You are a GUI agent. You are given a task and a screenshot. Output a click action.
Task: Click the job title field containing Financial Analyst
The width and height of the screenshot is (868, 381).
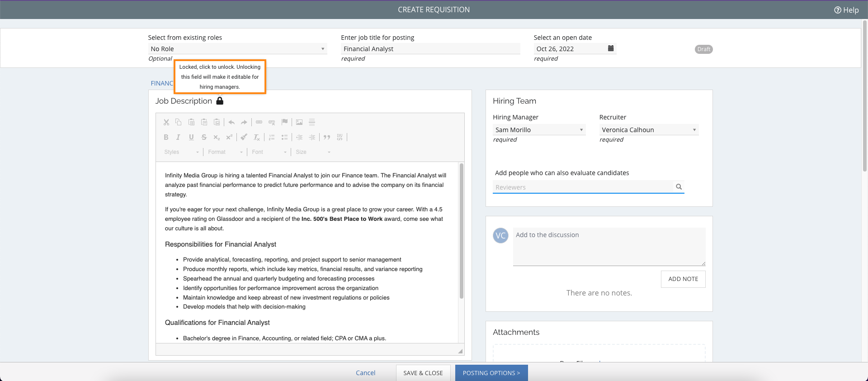[x=430, y=49]
